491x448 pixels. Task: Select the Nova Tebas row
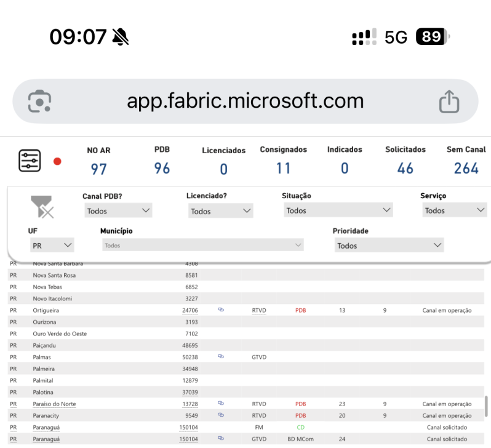coord(246,287)
